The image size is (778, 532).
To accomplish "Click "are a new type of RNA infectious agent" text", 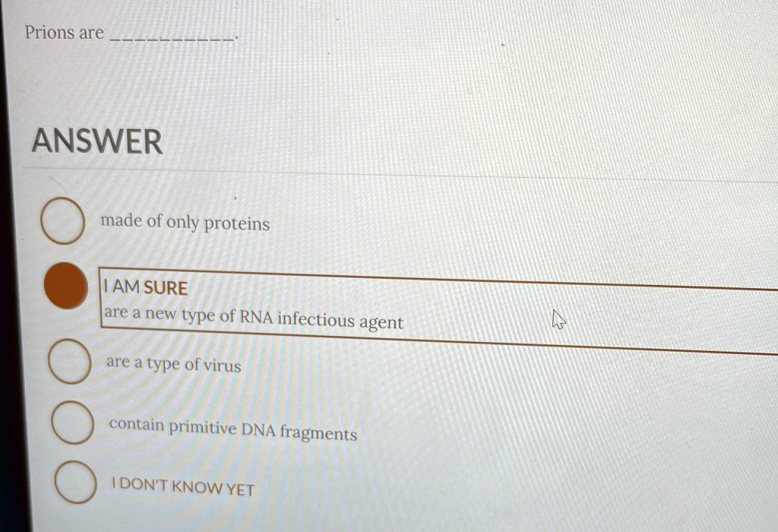I will point(254,318).
